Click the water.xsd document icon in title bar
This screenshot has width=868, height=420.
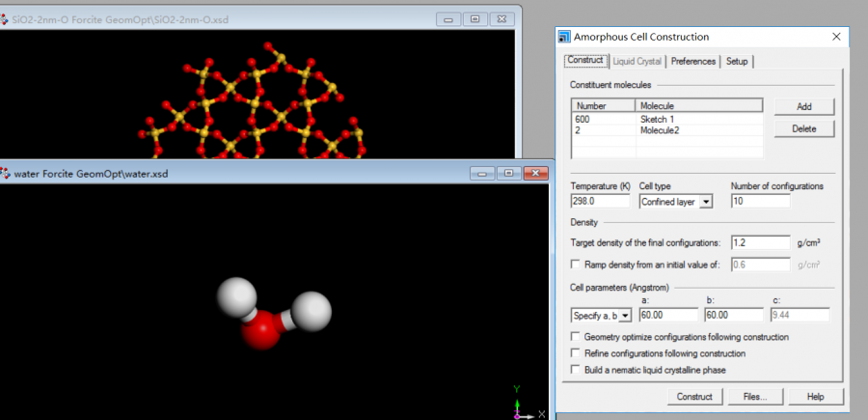coord(5,174)
